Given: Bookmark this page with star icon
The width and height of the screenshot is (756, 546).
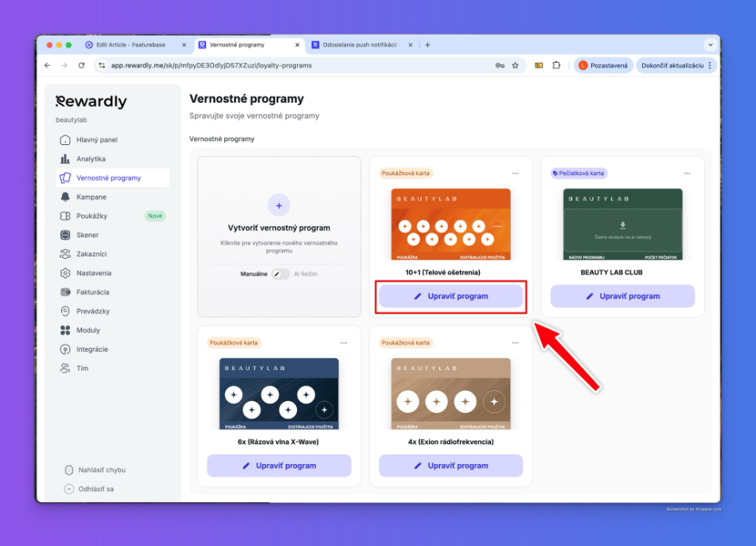Looking at the screenshot, I should point(515,65).
